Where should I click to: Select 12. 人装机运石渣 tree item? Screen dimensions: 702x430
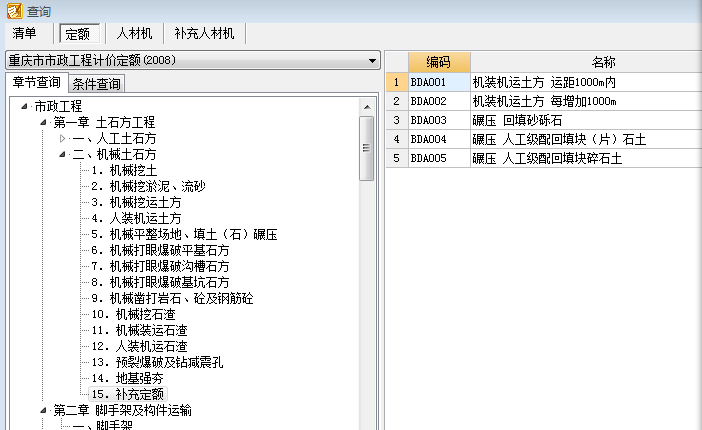tap(139, 346)
